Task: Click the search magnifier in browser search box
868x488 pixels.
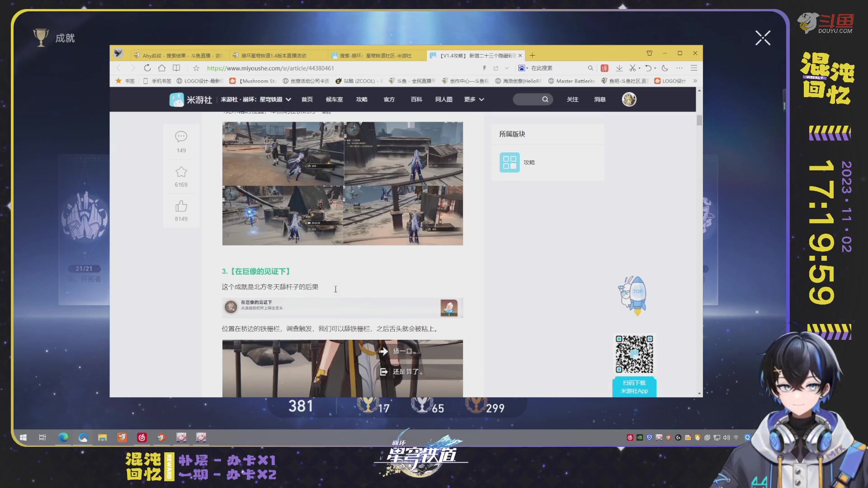Action: (x=590, y=68)
